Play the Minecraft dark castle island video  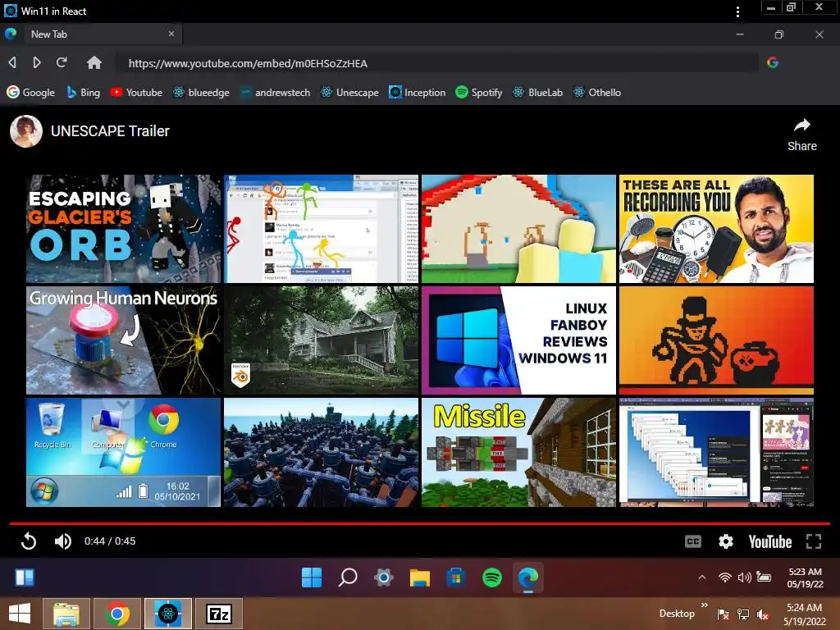(x=321, y=452)
